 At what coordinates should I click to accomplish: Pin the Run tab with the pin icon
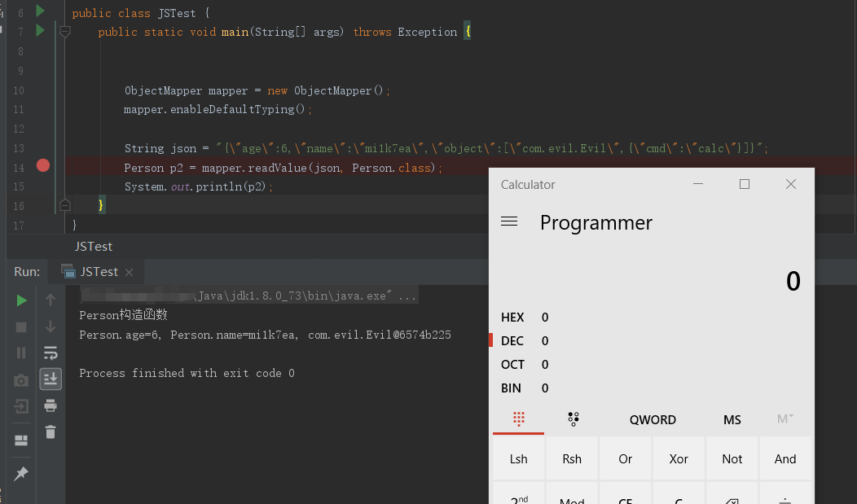22,474
